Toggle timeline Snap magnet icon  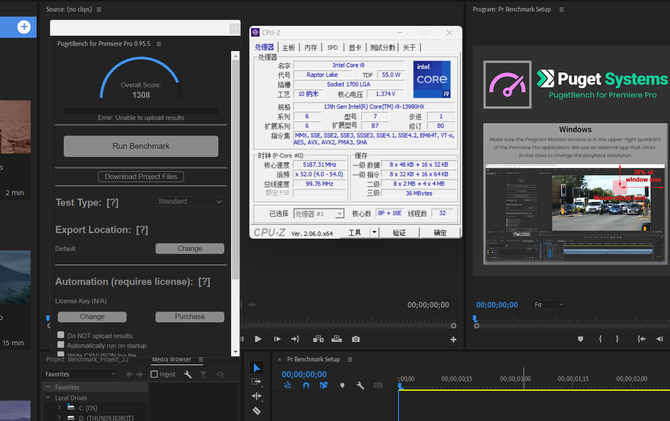tap(306, 386)
